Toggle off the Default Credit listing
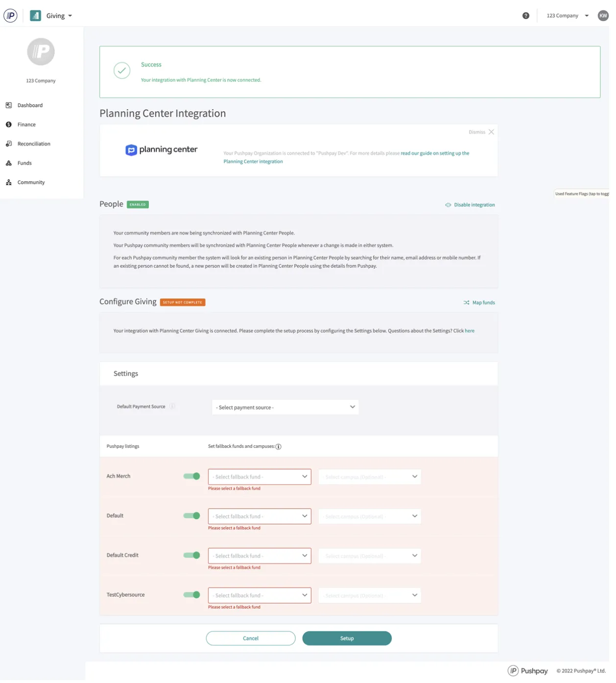This screenshot has width=616, height=683. [191, 555]
